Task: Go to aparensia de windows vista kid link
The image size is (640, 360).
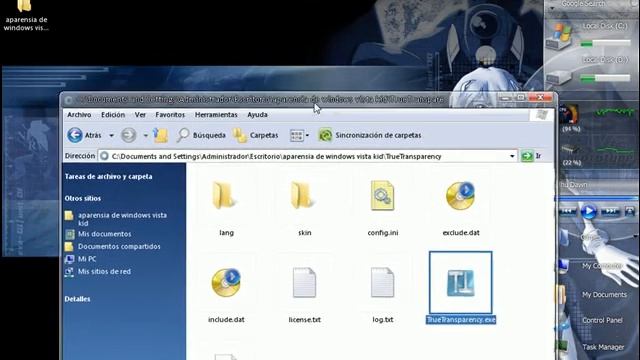Action: pos(122,219)
